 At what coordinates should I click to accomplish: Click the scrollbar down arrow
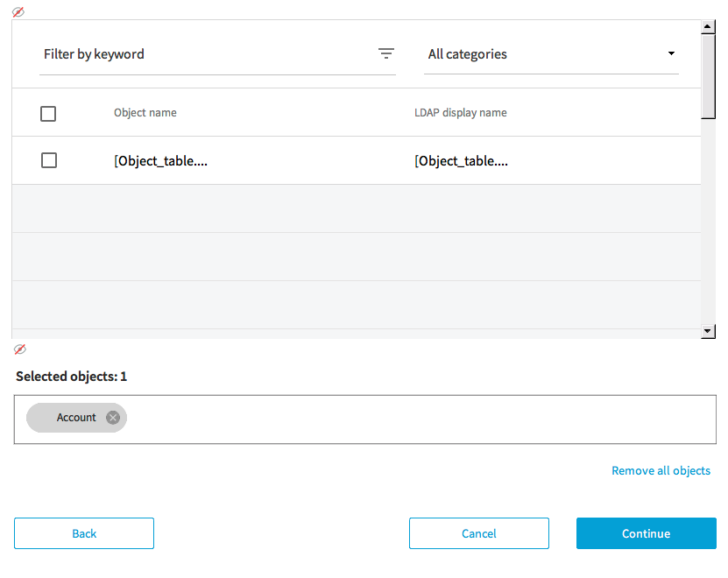[x=709, y=331]
